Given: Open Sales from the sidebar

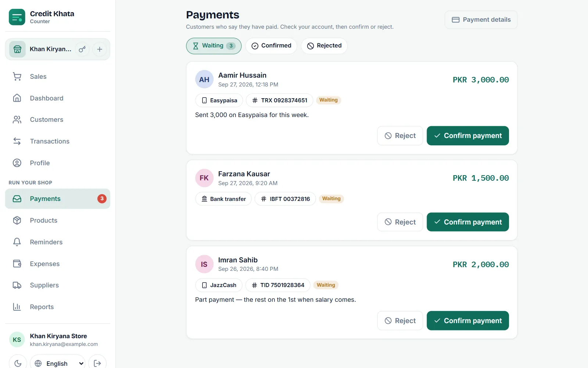Looking at the screenshot, I should pos(58,77).
